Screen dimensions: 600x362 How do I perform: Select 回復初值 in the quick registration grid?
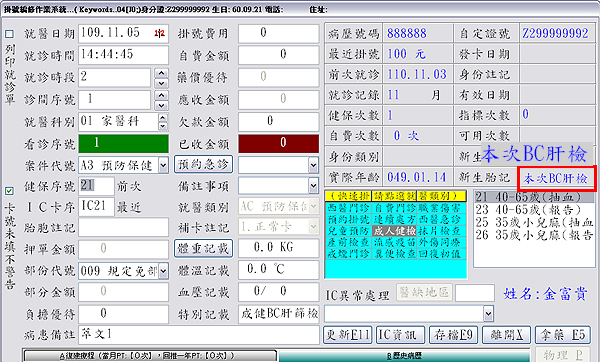(x=441, y=254)
